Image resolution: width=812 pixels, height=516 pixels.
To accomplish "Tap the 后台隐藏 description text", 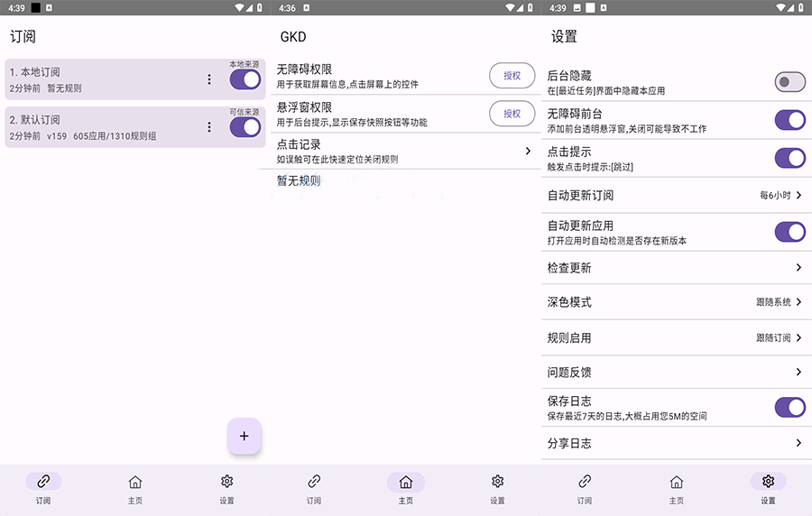I will 606,91.
